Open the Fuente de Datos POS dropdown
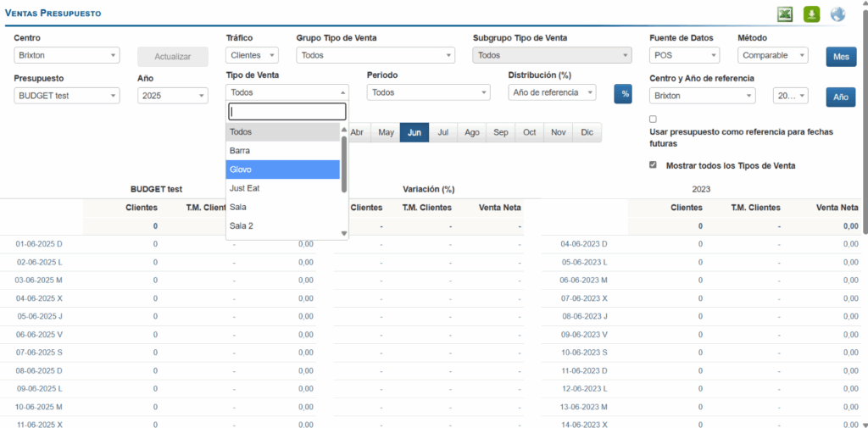This screenshot has height=428, width=868. [x=684, y=56]
